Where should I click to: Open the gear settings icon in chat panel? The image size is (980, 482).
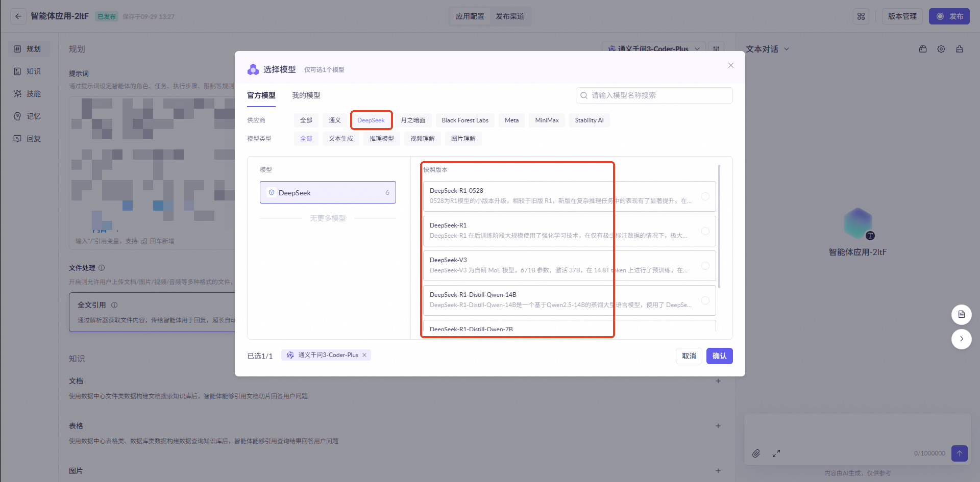click(941, 49)
